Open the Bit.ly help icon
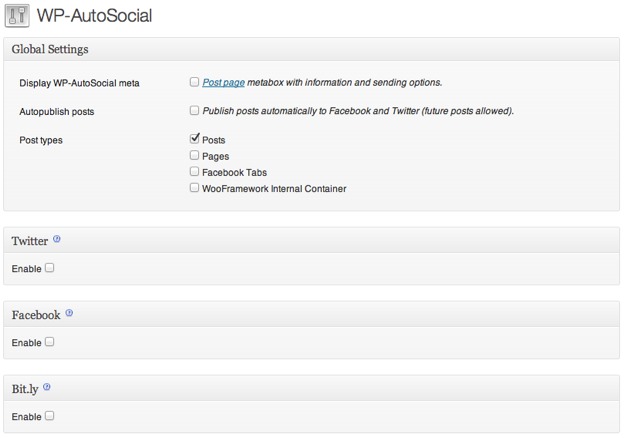This screenshot has height=438, width=624. pyautogui.click(x=47, y=387)
